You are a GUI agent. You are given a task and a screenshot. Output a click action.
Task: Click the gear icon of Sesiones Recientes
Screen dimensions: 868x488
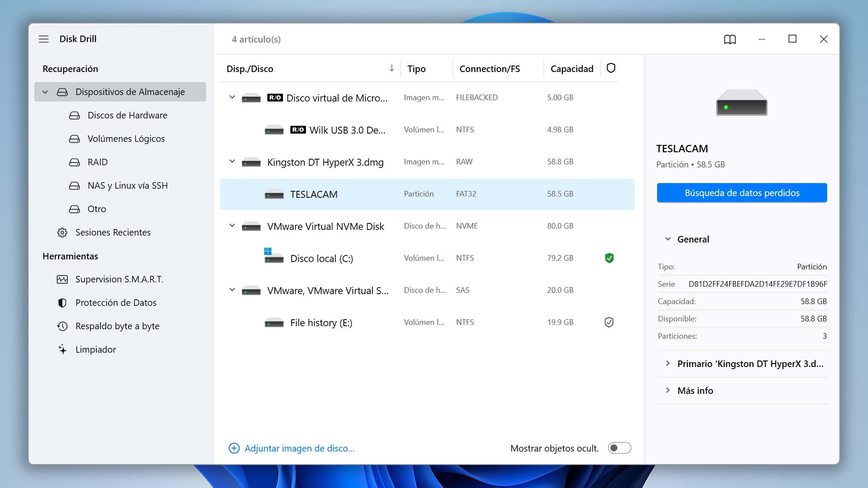(62, 233)
